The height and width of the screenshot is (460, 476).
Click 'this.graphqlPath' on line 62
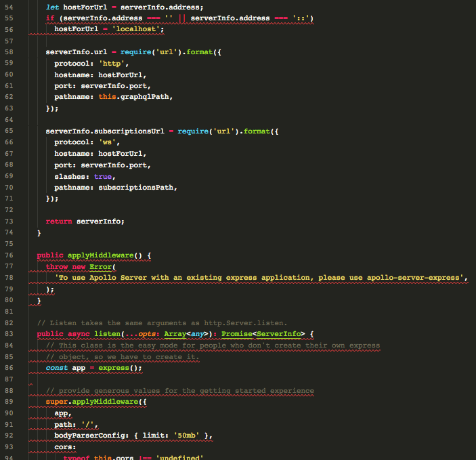click(133, 97)
